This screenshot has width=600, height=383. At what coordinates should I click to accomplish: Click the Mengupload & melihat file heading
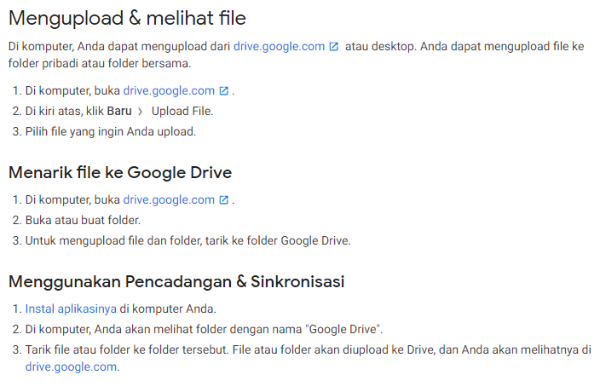[x=127, y=18]
